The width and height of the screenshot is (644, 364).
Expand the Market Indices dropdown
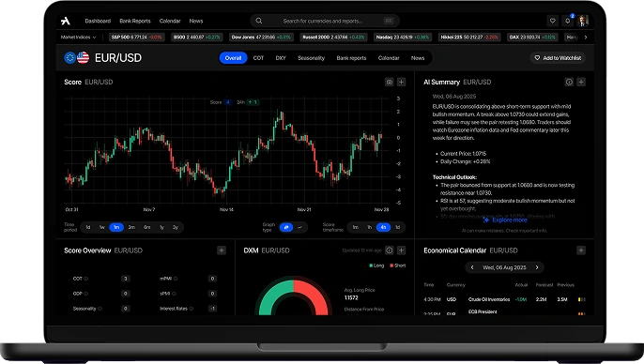click(x=79, y=38)
